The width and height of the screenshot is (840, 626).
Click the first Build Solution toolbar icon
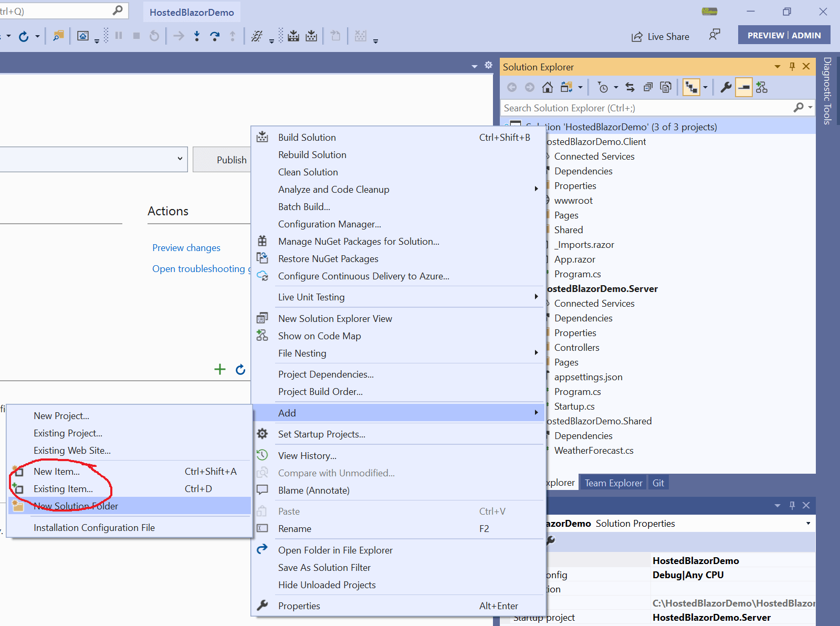(x=293, y=36)
